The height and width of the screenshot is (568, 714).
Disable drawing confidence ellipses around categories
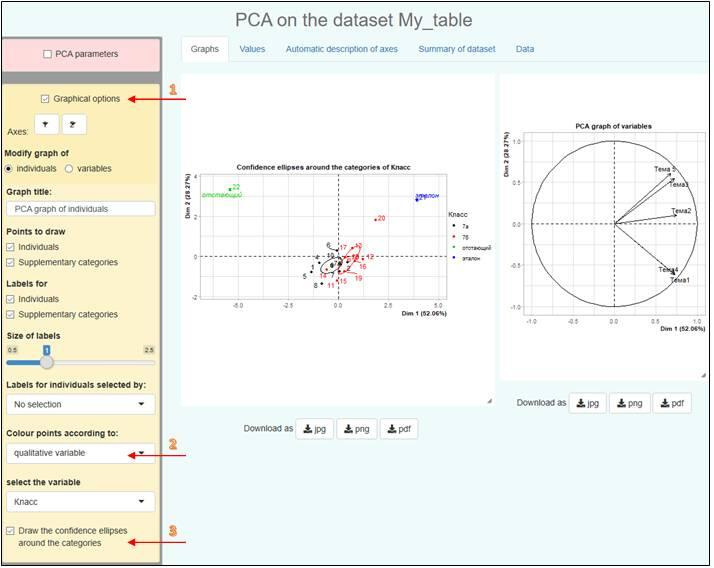coord(11,530)
